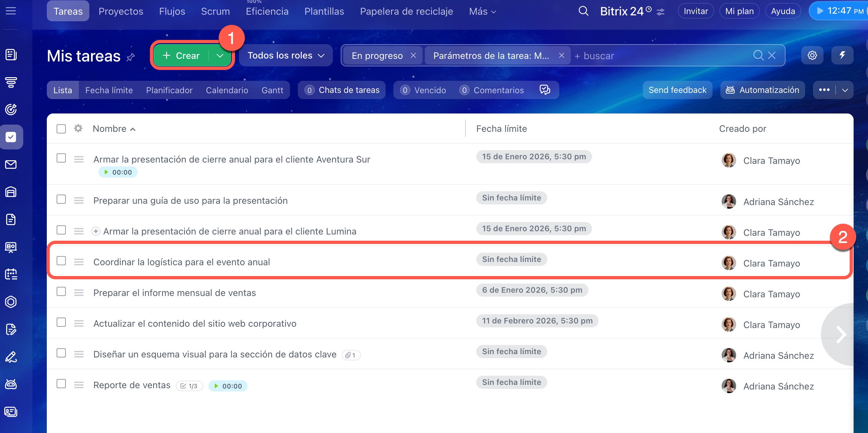Viewport: 868px width, 433px height.
Task: Click the read-all comments chat icon
Action: coord(545,90)
